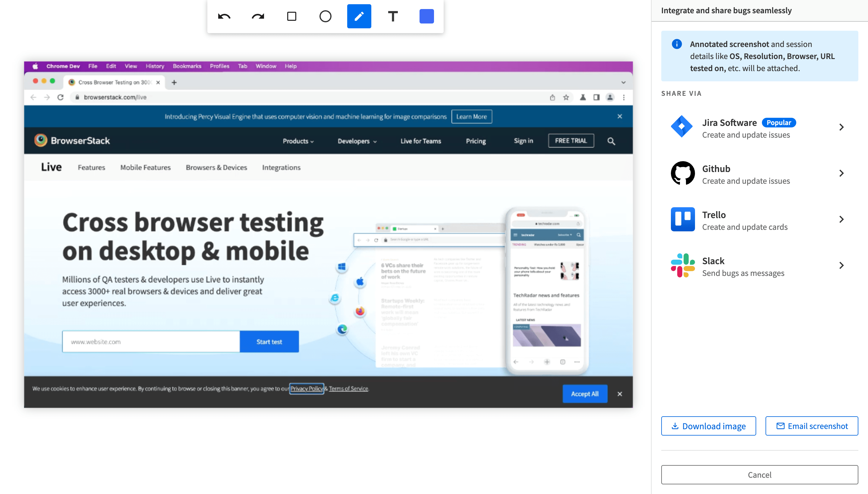Open the Products dropdown menu
868x494 pixels.
point(298,141)
